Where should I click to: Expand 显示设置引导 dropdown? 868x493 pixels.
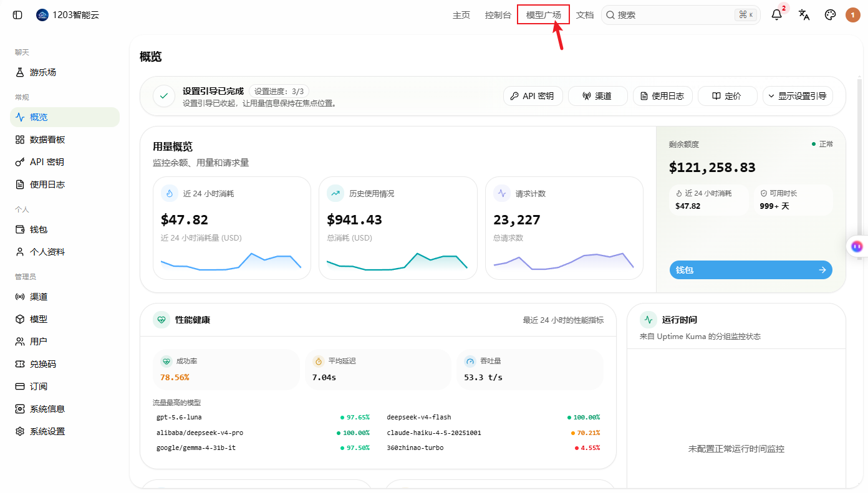(x=798, y=96)
